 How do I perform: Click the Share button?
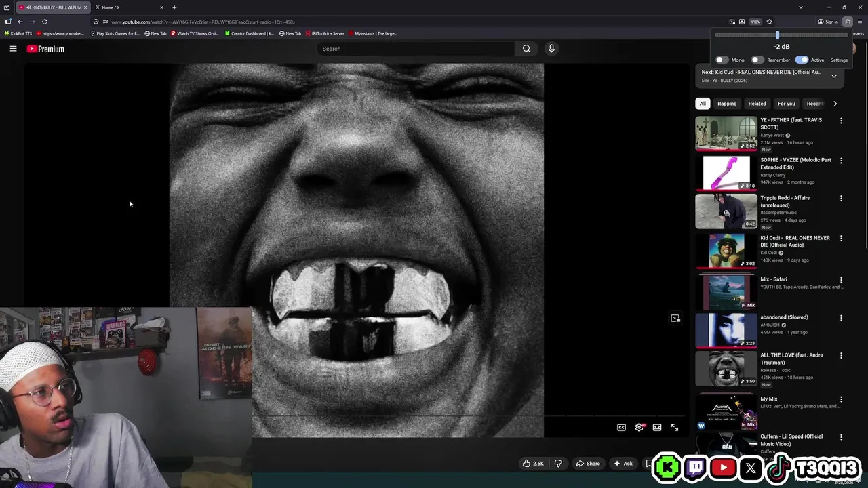tap(587, 464)
